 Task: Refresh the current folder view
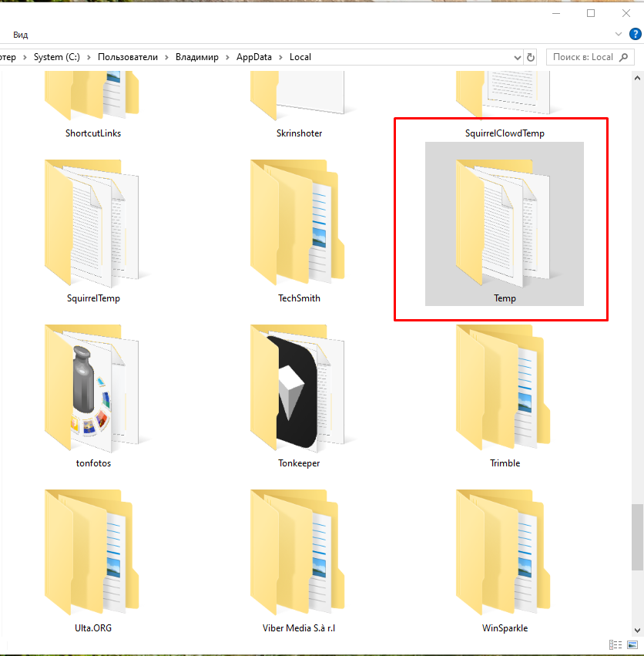[x=530, y=57]
